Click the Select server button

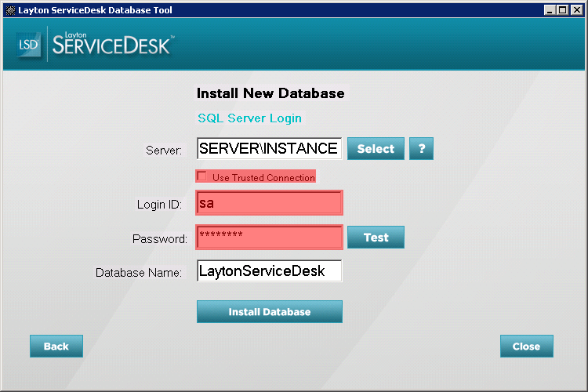click(376, 148)
